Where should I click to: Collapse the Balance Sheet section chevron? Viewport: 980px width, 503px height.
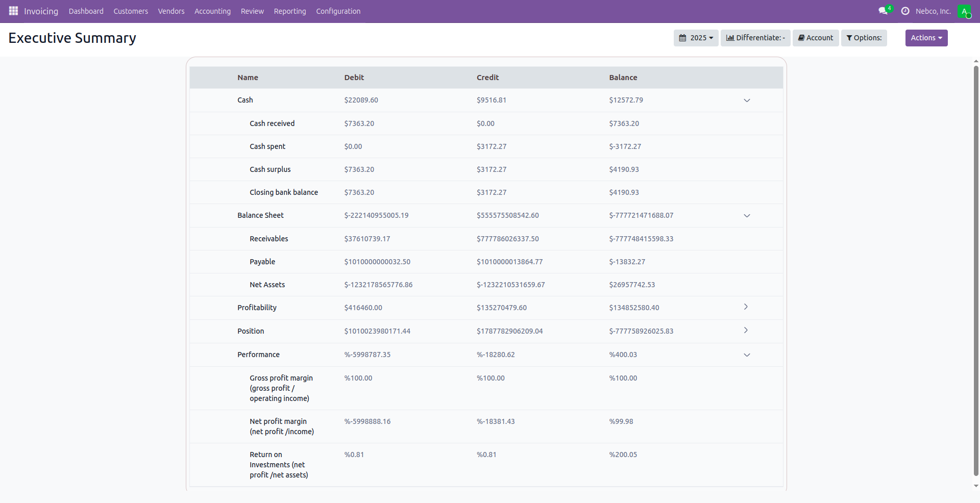coord(747,216)
